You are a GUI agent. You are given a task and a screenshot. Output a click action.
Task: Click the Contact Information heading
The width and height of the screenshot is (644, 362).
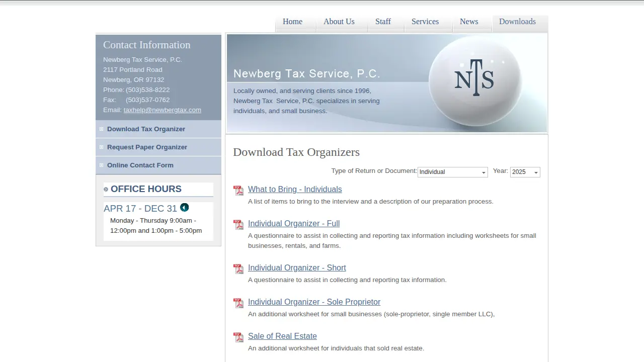[147, 45]
